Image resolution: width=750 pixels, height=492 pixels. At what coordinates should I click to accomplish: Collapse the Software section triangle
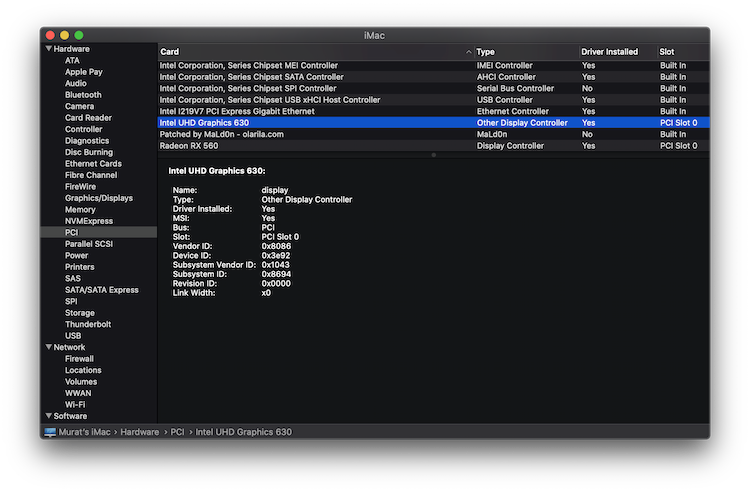pyautogui.click(x=49, y=416)
